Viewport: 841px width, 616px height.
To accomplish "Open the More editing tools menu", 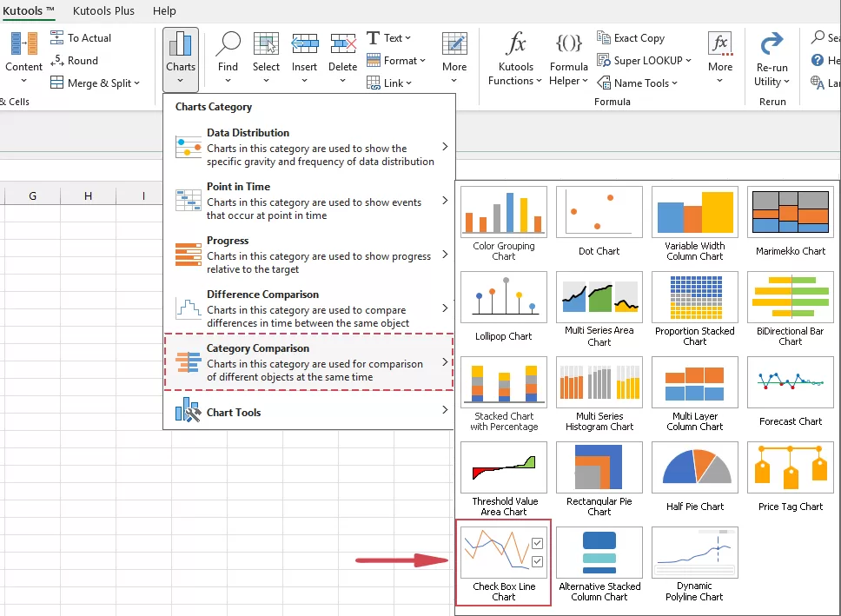I will click(454, 58).
